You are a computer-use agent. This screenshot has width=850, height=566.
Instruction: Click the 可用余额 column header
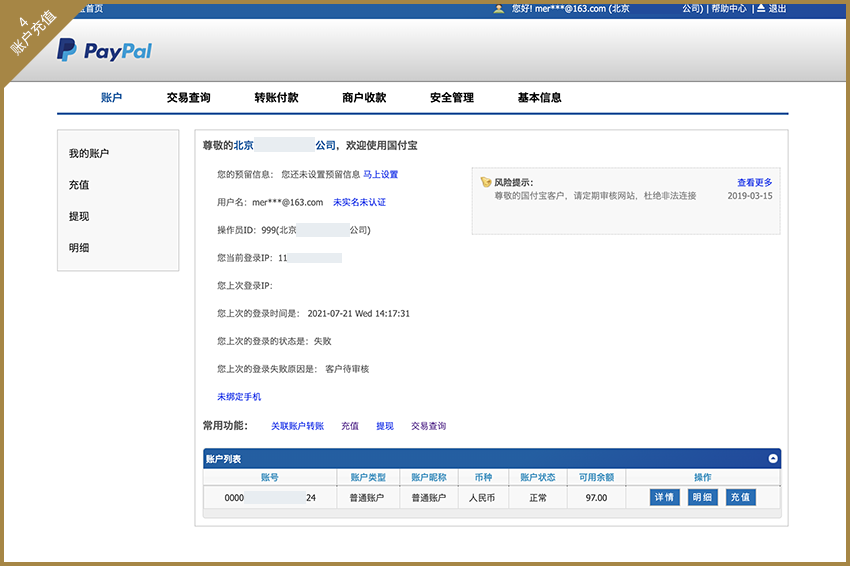596,477
